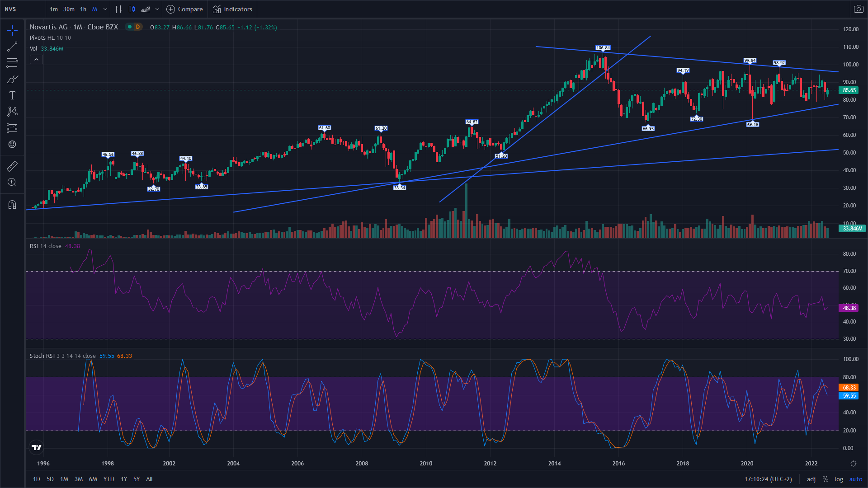Take a chart snapshot with camera icon
The image size is (868, 488).
point(858,9)
